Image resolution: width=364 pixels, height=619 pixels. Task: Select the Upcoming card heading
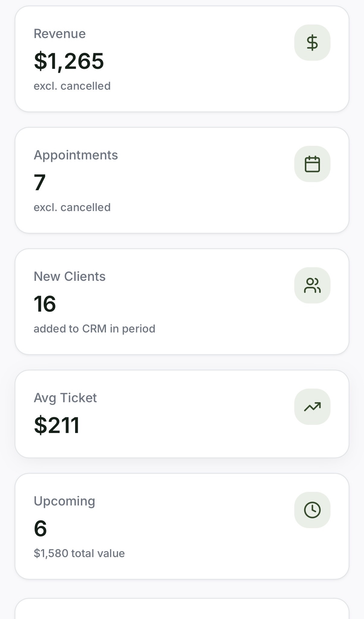pyautogui.click(x=65, y=501)
